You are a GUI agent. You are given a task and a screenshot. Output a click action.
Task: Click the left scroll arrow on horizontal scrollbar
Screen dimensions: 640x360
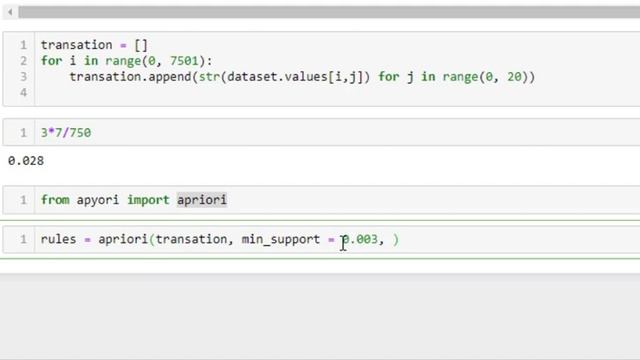click(10, 12)
